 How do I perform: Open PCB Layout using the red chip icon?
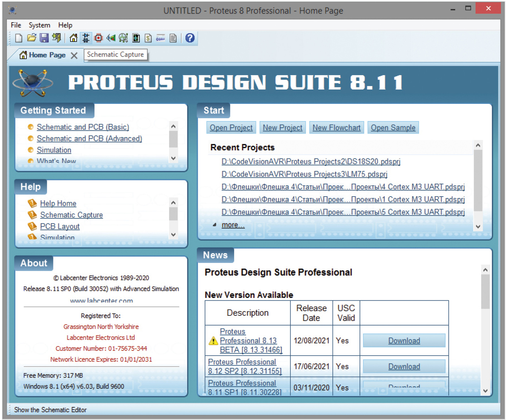click(98, 38)
